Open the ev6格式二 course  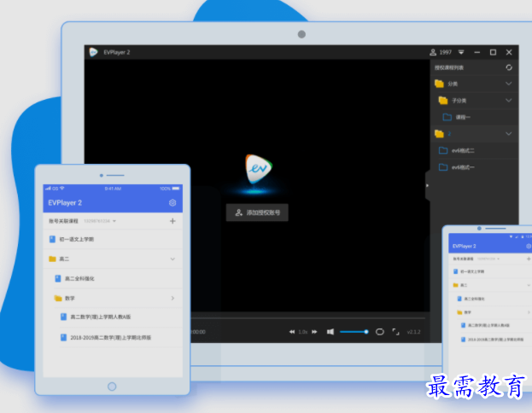coord(463,150)
